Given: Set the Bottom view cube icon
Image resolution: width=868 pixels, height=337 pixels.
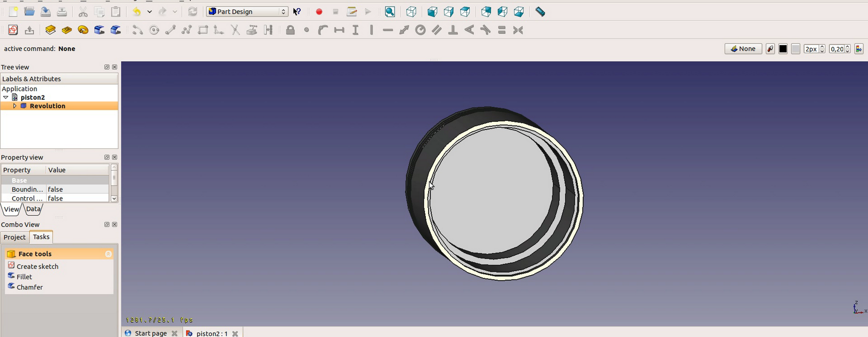Looking at the screenshot, I should 502,11.
